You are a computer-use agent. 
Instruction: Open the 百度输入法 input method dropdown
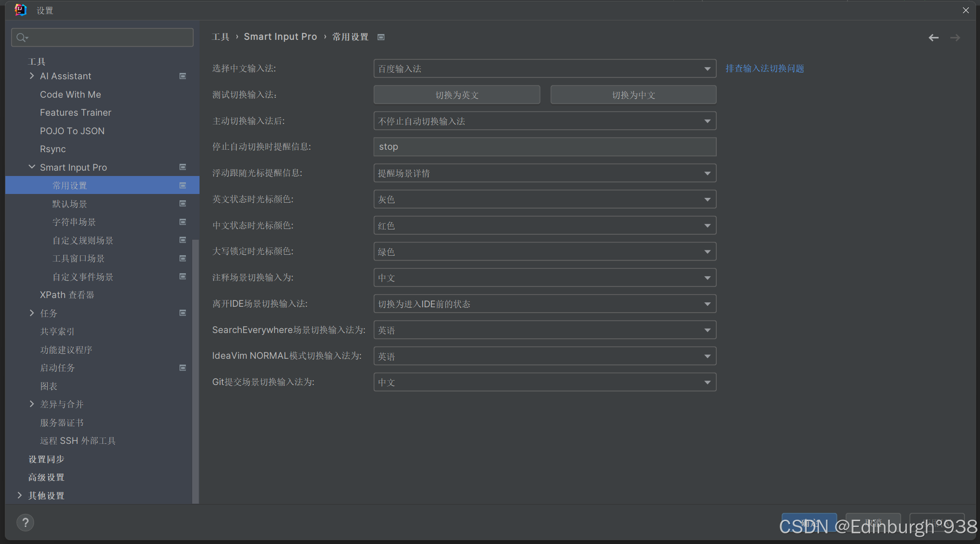point(708,69)
